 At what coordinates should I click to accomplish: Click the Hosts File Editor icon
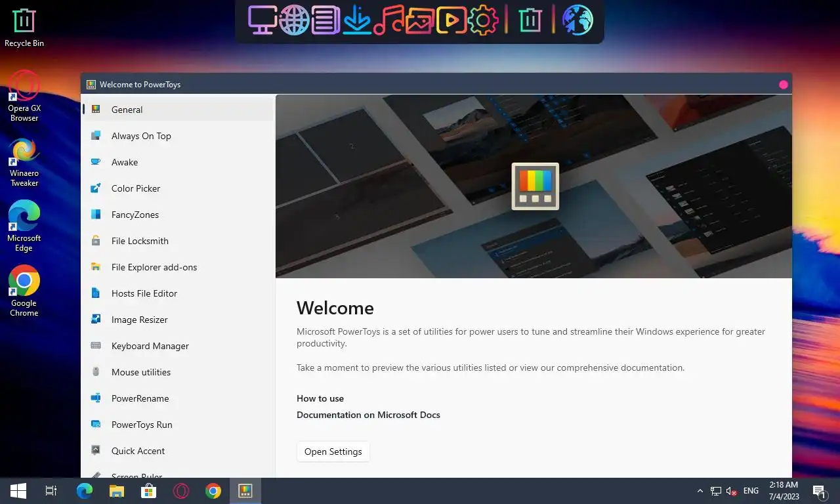(96, 293)
